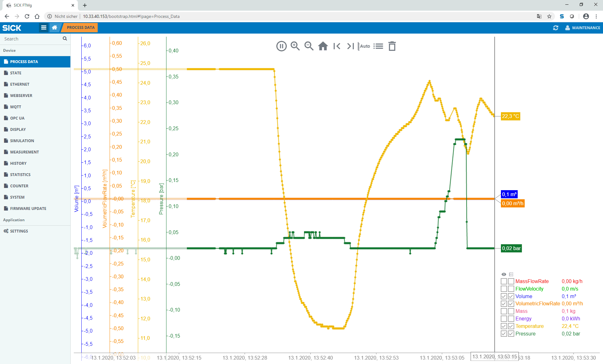The image size is (603, 364).
Task: Click the skip to start navigation icon
Action: pyautogui.click(x=337, y=46)
